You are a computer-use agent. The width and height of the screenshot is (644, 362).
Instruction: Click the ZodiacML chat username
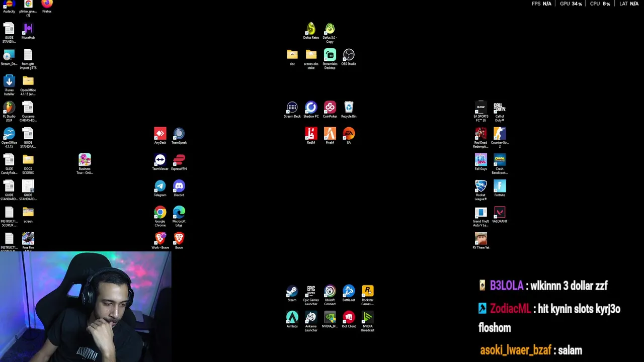click(x=510, y=309)
